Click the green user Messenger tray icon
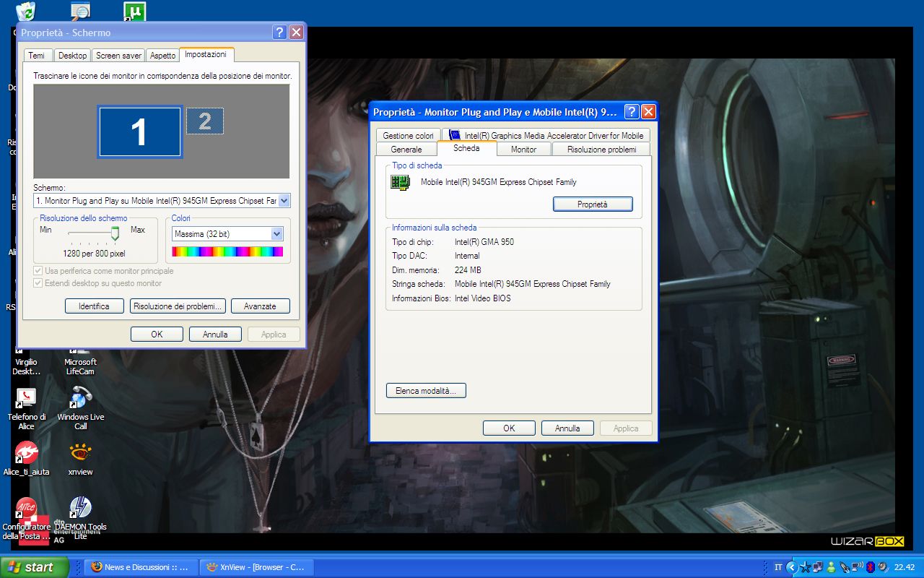Screen dimensions: 924x578 tap(832, 567)
